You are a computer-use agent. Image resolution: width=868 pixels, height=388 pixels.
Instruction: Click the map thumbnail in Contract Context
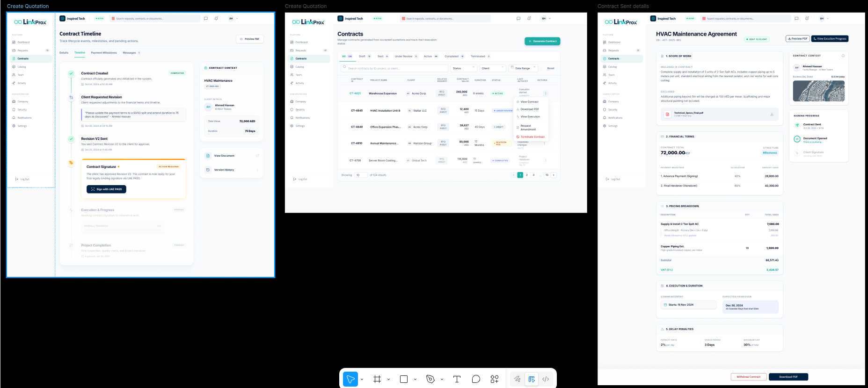819,91
